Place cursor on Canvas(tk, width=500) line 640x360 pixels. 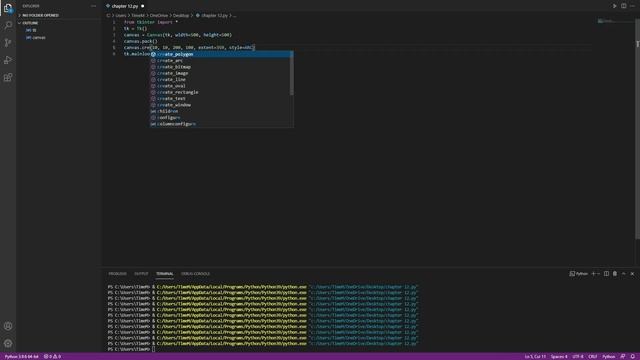178,35
